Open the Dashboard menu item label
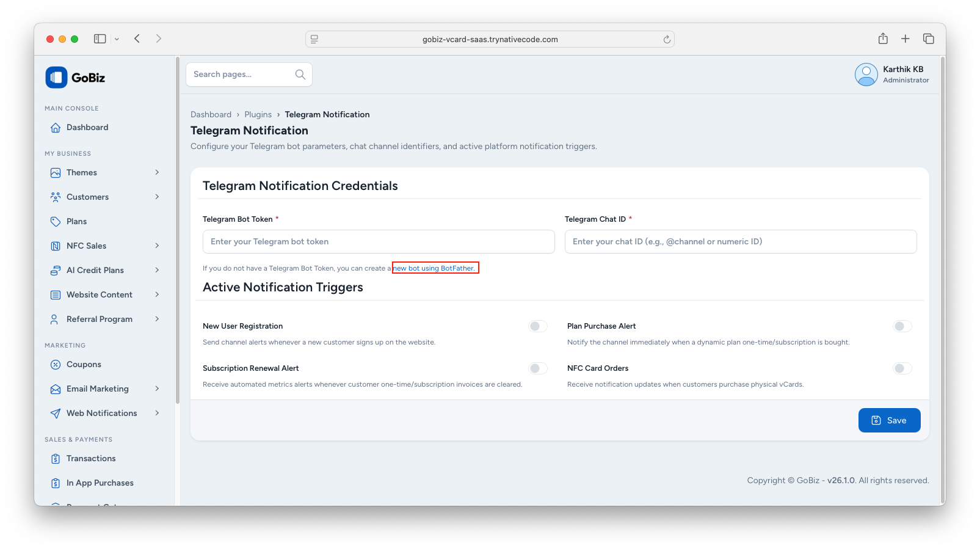The height and width of the screenshot is (551, 980). tap(87, 128)
